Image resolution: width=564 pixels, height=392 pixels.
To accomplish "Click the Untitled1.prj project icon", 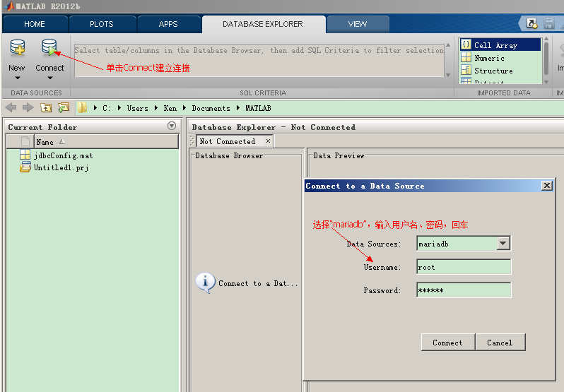I will pos(25,167).
